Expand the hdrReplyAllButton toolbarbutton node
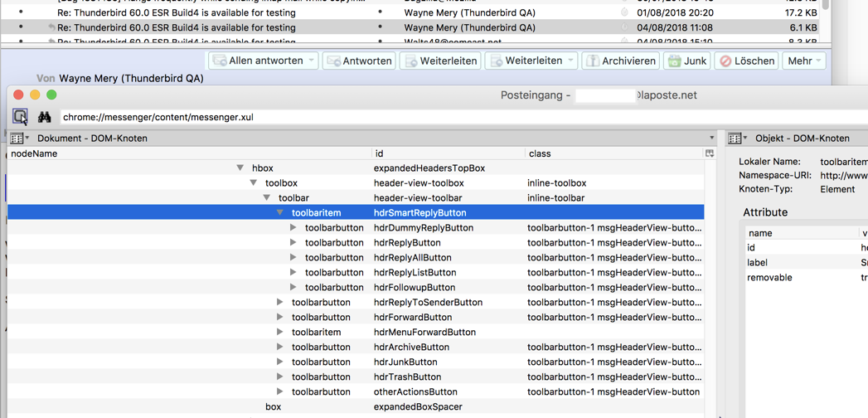Screen dimensions: 868x418 coord(293,258)
